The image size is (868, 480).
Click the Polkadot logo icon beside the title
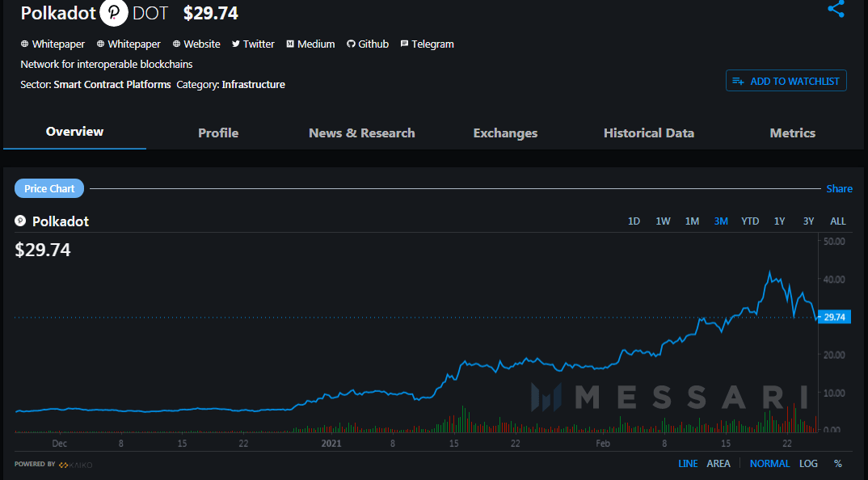(x=114, y=13)
